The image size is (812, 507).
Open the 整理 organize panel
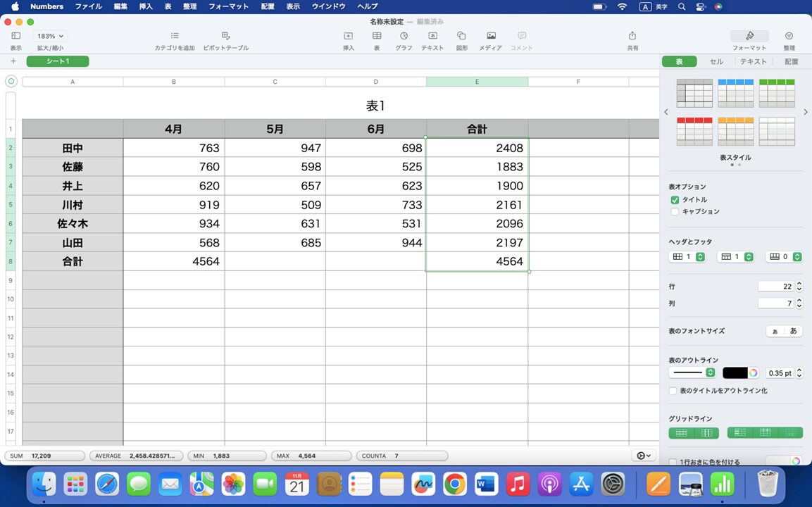[x=788, y=39]
